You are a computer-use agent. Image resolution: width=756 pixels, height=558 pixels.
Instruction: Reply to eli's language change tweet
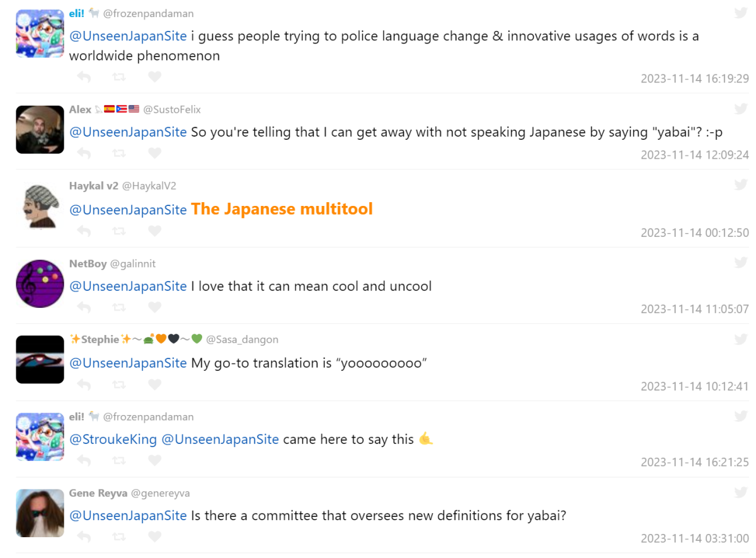pos(84,77)
